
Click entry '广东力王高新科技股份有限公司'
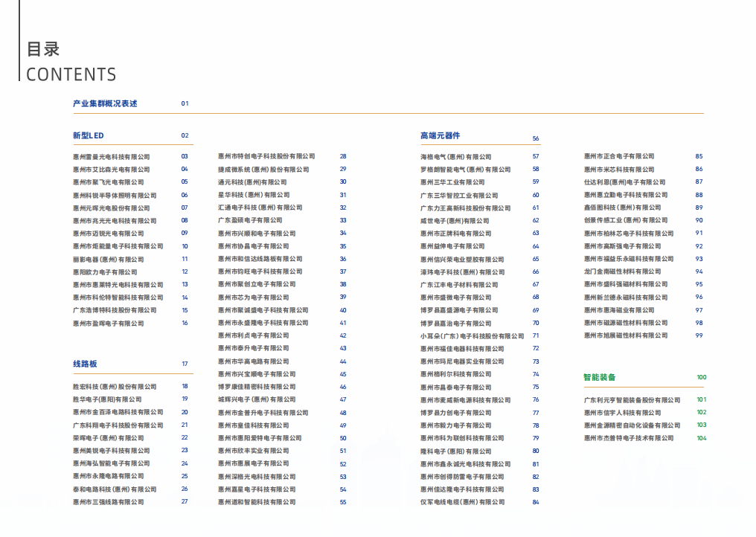point(466,208)
